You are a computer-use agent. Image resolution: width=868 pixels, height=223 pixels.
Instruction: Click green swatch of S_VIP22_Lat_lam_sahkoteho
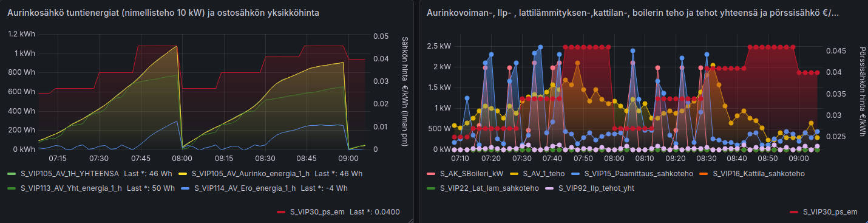point(432,188)
